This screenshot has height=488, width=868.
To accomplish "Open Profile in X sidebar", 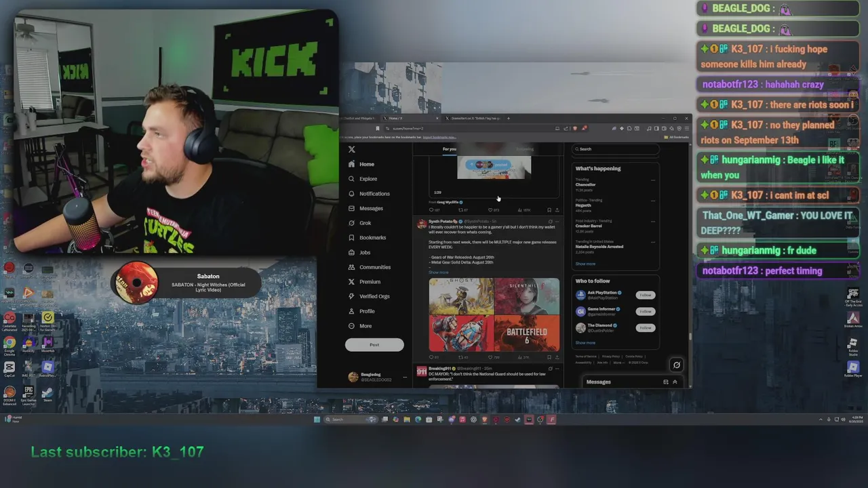I will coord(361,311).
